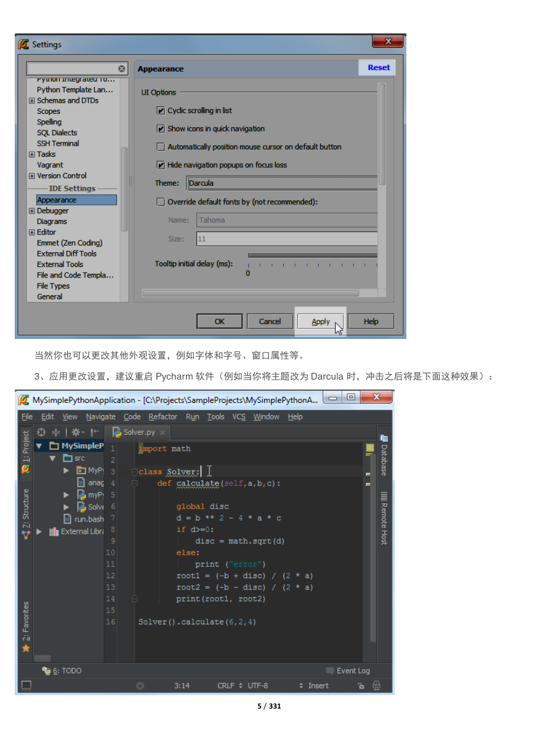
Task: Collapse the MySimpleP project root node
Action: [39, 446]
